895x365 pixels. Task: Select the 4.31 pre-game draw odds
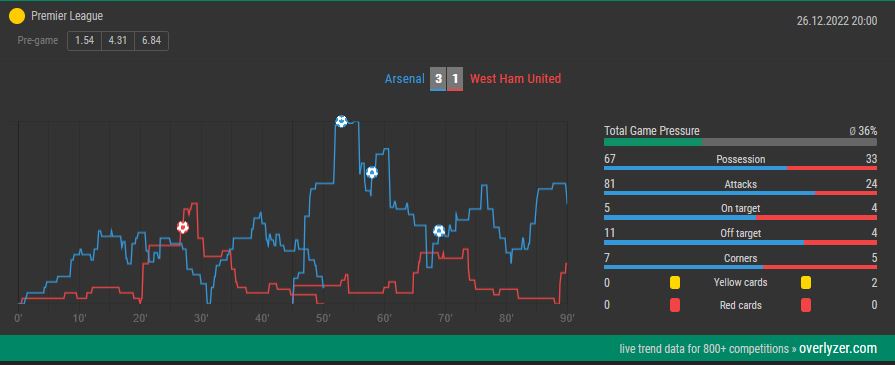pyautogui.click(x=118, y=41)
